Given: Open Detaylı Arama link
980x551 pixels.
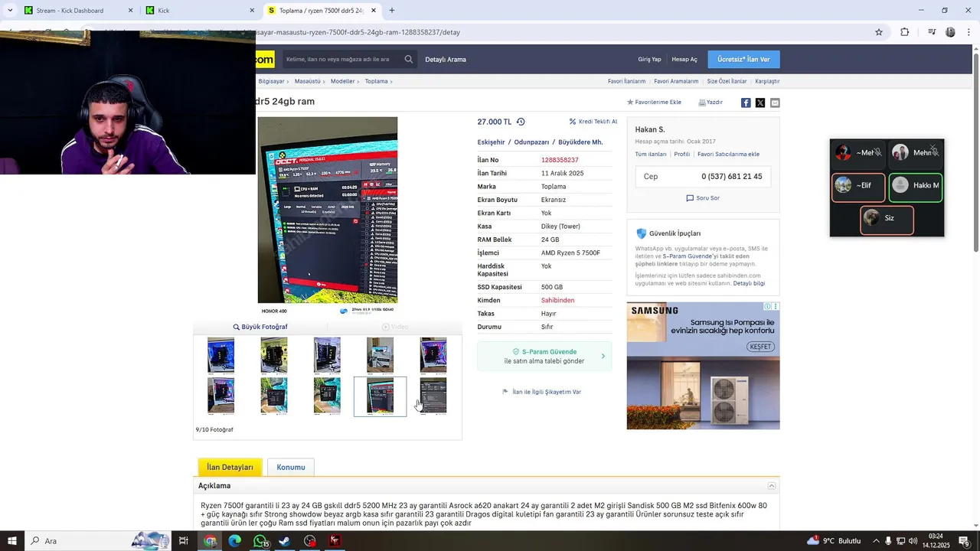Looking at the screenshot, I should click(446, 60).
